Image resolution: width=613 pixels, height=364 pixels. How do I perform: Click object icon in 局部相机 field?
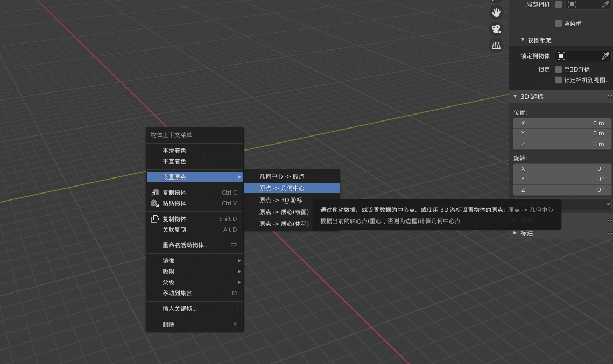(x=572, y=4)
